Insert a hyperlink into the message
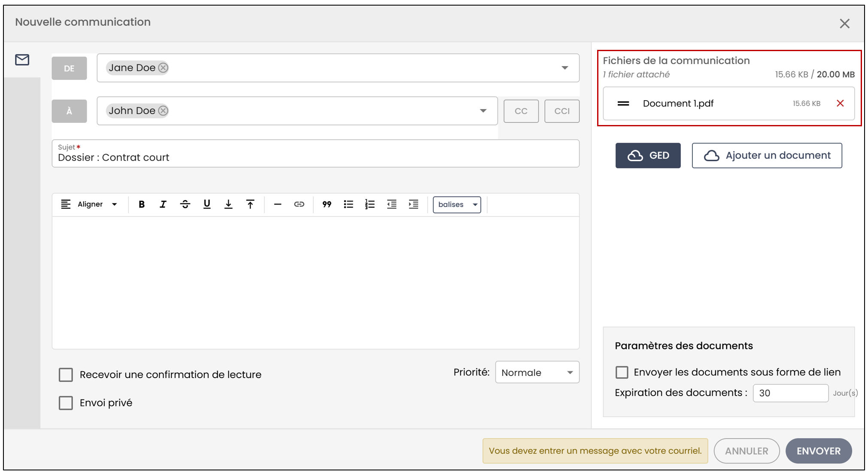Screen dimensions: 868x476 pyautogui.click(x=299, y=204)
